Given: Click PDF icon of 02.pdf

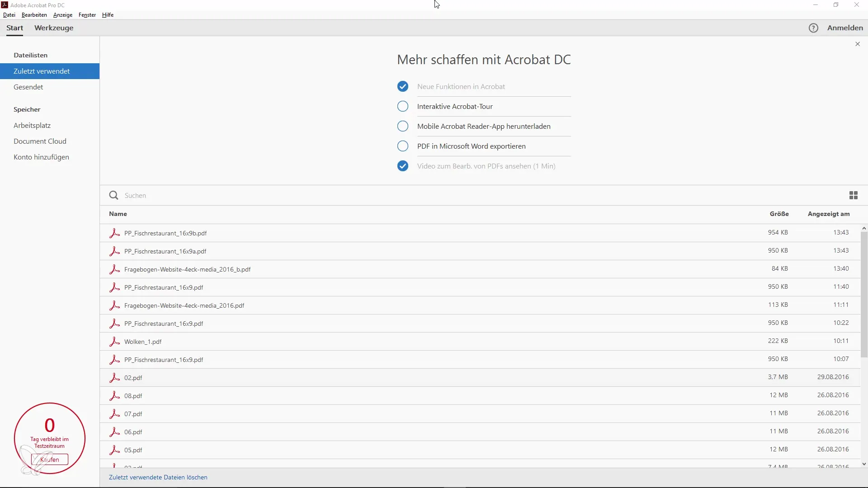Looking at the screenshot, I should coord(114,378).
